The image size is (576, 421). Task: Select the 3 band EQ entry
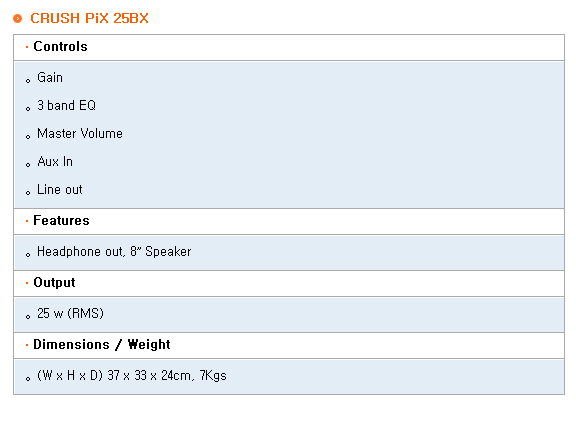coord(66,106)
